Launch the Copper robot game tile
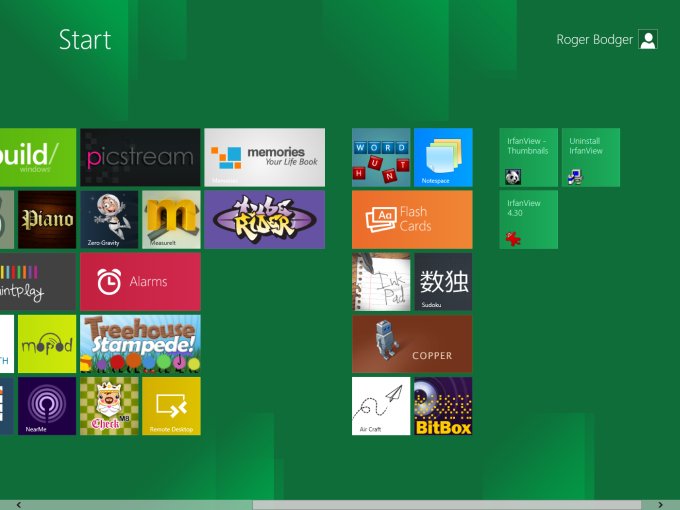The width and height of the screenshot is (680, 510). coord(412,344)
